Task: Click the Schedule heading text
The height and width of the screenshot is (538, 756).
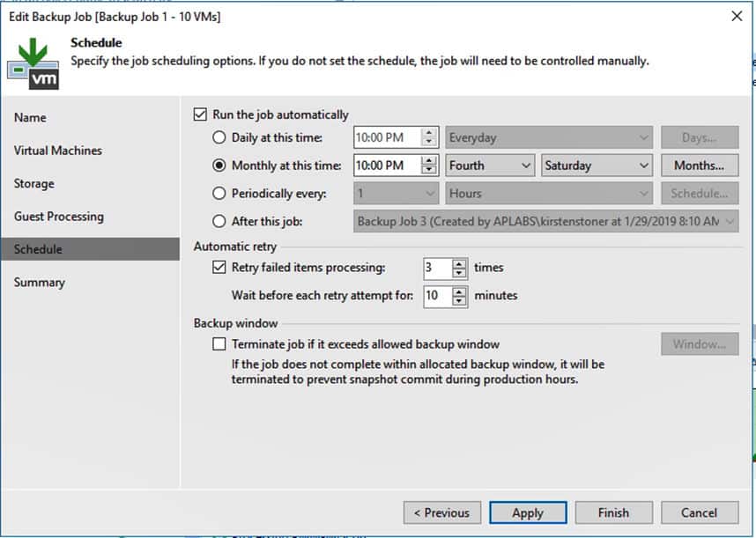Action: pos(96,43)
